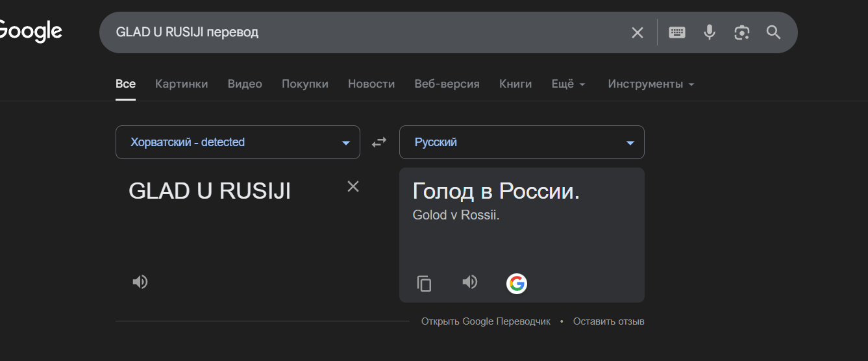Open the on-screen keyboard input tool

(x=677, y=32)
